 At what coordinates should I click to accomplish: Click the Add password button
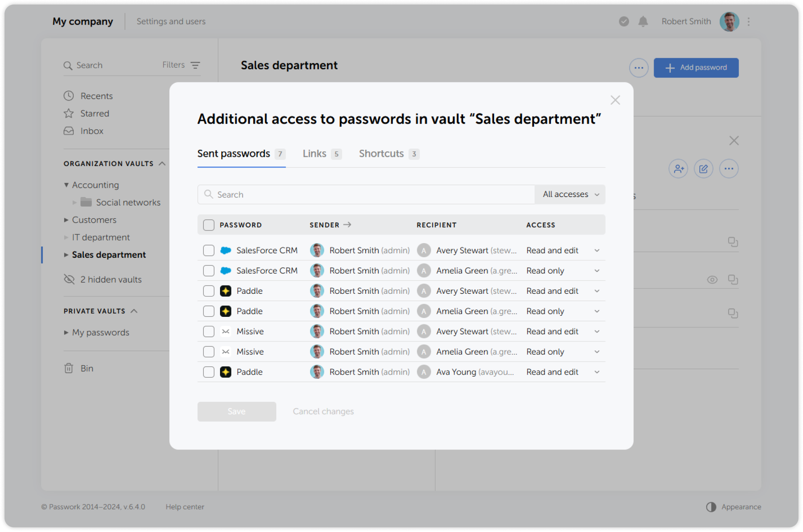tap(696, 68)
